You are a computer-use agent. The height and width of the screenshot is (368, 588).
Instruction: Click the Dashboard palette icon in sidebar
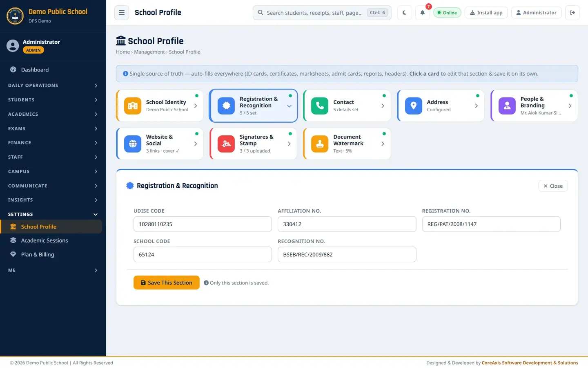pyautogui.click(x=13, y=70)
